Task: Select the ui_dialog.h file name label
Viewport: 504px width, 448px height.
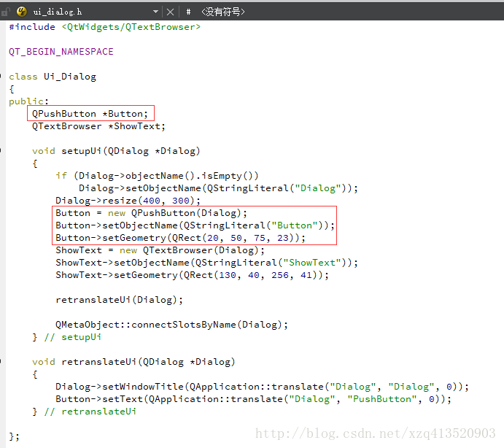Action: pyautogui.click(x=58, y=12)
